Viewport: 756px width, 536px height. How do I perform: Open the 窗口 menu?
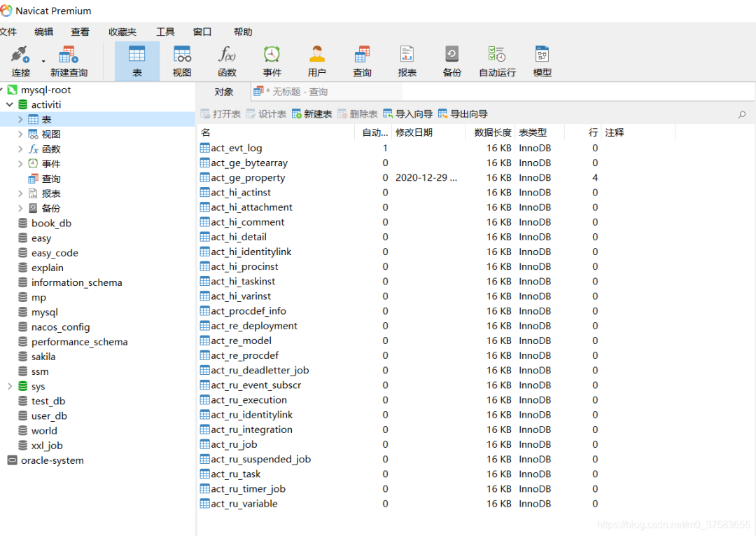[202, 32]
